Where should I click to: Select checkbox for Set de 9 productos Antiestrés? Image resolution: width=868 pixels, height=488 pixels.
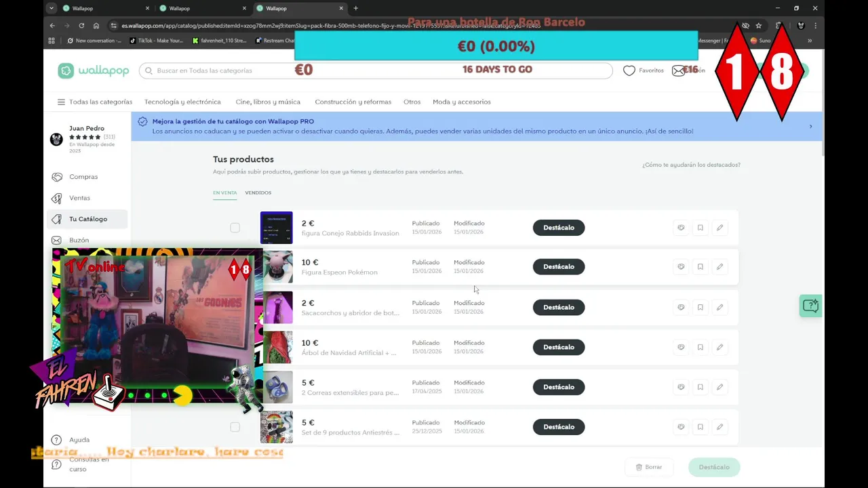(x=235, y=427)
